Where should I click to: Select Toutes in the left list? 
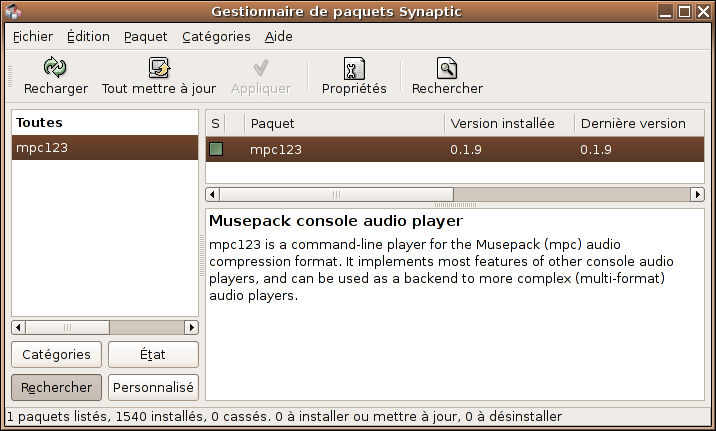(x=105, y=122)
